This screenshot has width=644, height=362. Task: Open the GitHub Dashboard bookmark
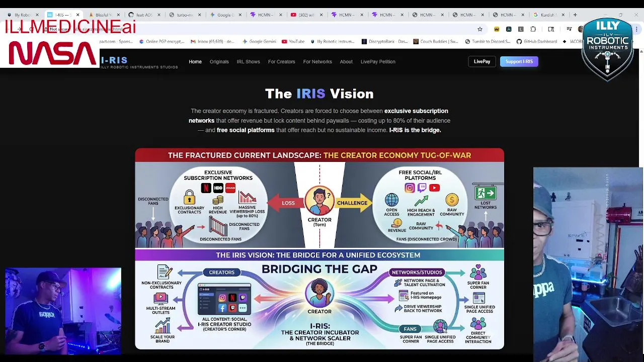click(x=537, y=41)
